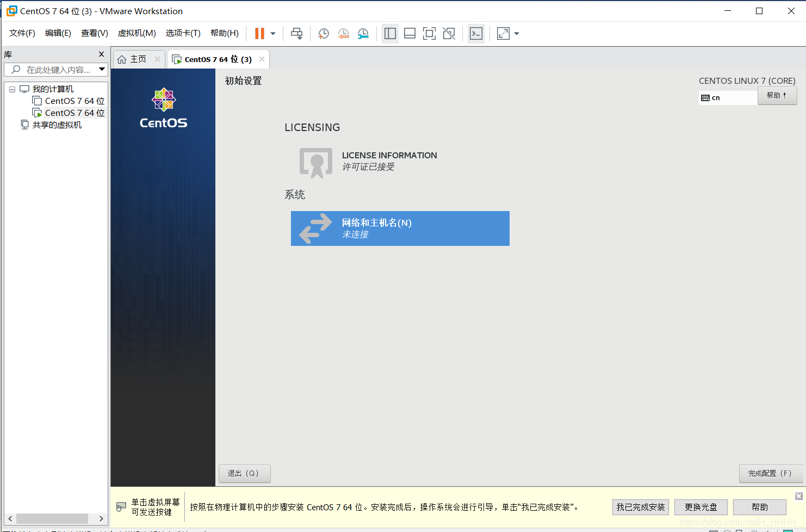Open the console view icon

476,34
